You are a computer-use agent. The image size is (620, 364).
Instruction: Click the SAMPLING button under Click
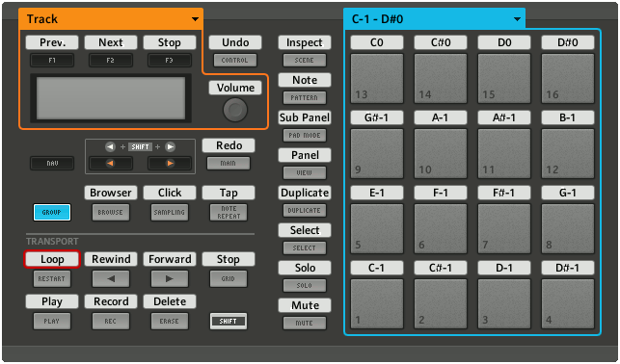tap(170, 213)
